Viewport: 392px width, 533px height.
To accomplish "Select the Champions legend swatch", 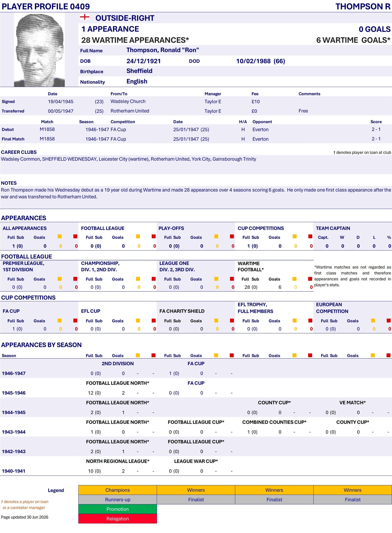I will click(x=117, y=490).
